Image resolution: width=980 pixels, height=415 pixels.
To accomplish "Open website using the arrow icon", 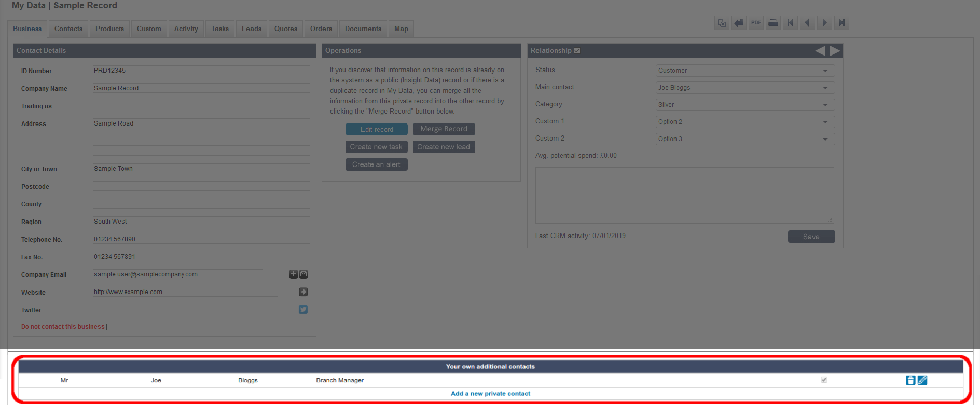I will click(x=303, y=292).
